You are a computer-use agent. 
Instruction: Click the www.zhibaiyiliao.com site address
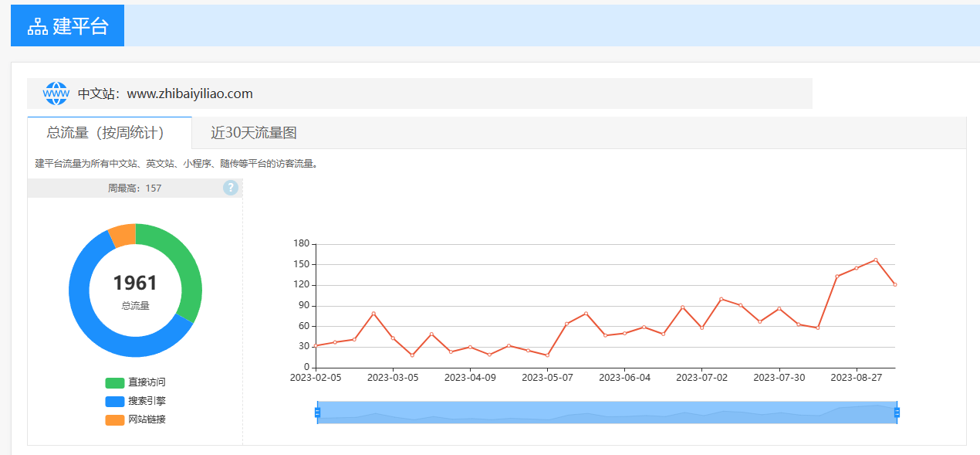point(190,93)
